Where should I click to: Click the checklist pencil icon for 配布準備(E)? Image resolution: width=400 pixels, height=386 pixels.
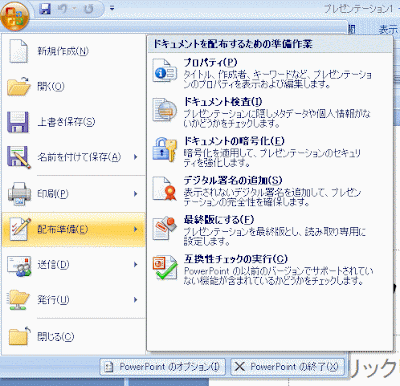(x=20, y=229)
